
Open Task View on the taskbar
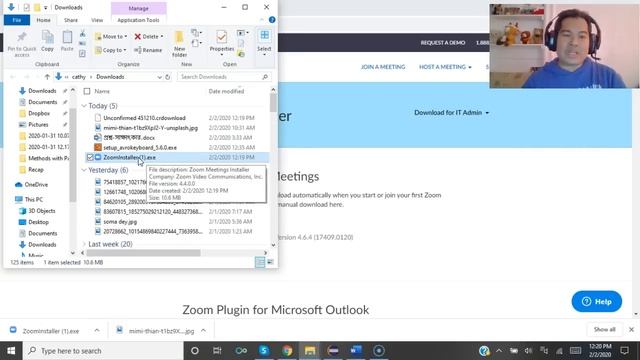pos(217,351)
